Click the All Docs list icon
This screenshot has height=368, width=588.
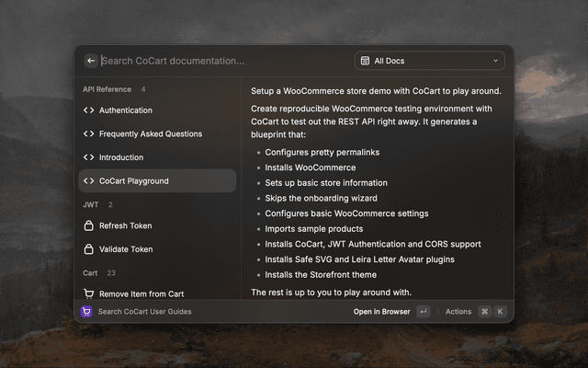click(x=365, y=61)
